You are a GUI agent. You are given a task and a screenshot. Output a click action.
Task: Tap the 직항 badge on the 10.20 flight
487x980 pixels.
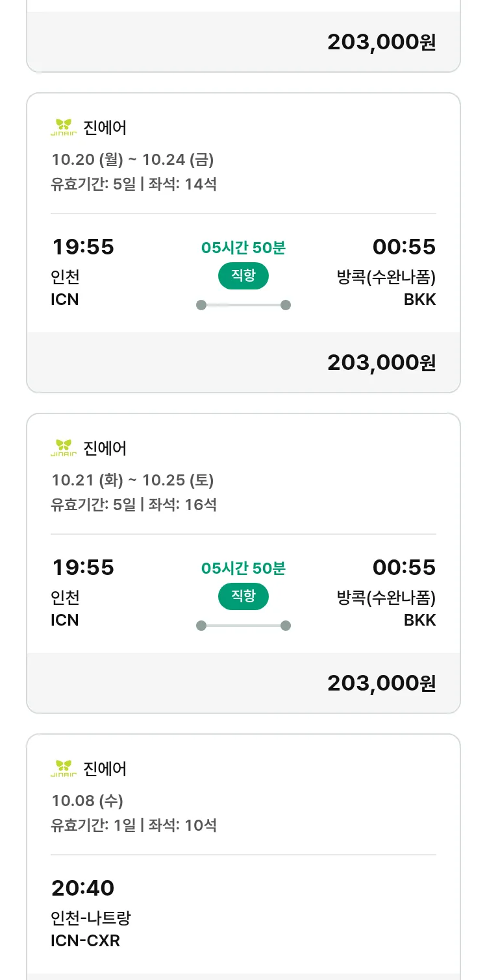pos(243,276)
